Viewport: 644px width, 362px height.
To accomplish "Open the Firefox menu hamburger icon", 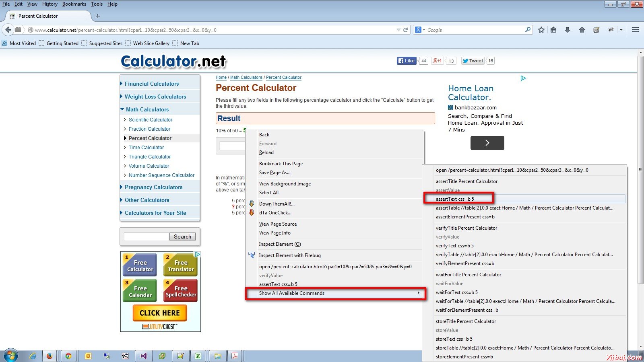I will pos(635,29).
